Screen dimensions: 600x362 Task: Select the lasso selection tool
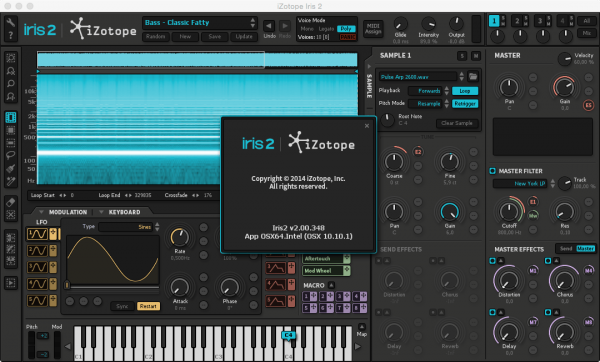point(11,155)
